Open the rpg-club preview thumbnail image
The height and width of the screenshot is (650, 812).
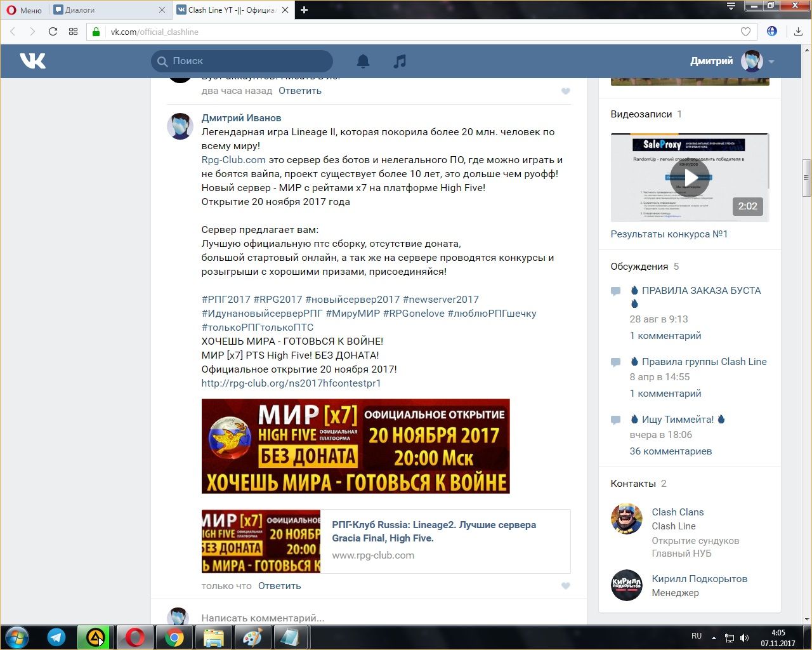[x=261, y=541]
